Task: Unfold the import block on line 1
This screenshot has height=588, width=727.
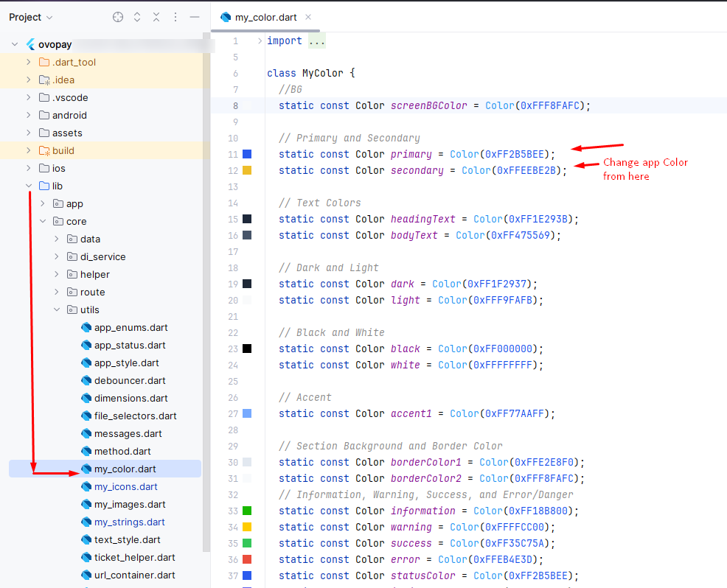Action: (260, 41)
